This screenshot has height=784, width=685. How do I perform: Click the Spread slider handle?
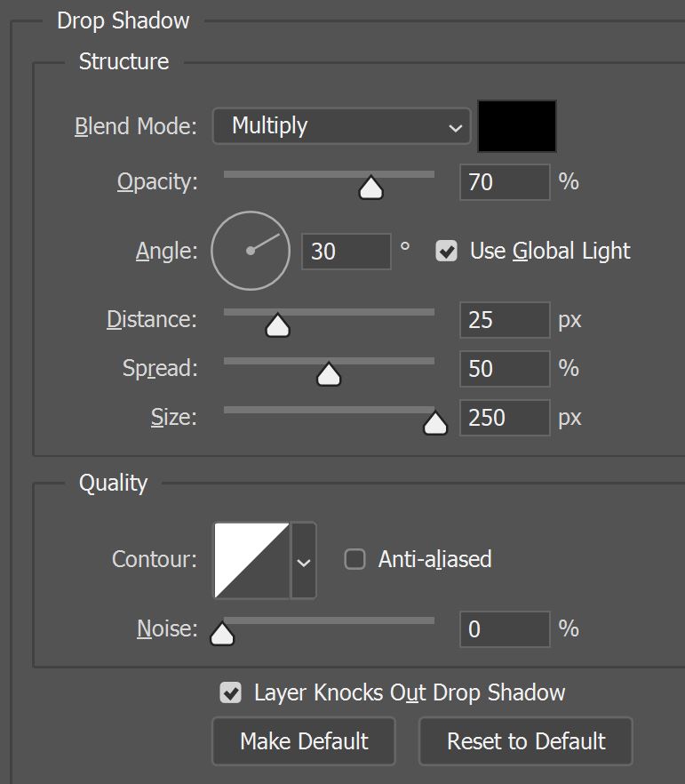point(329,374)
